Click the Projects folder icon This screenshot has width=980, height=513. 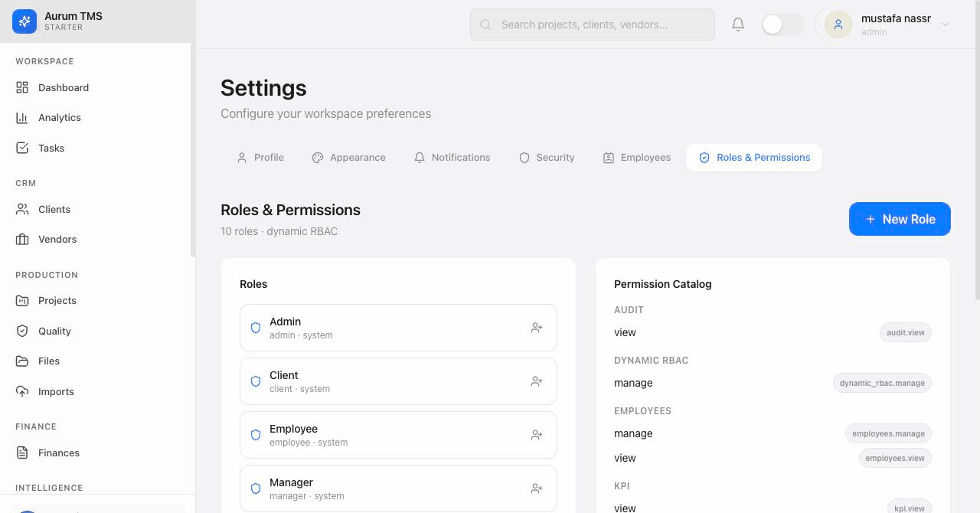tap(22, 300)
